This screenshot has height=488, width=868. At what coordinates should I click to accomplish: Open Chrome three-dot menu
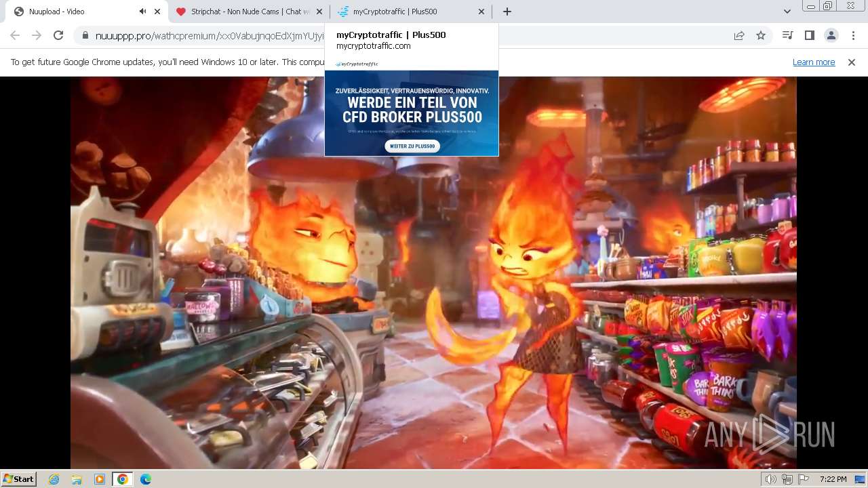(853, 35)
